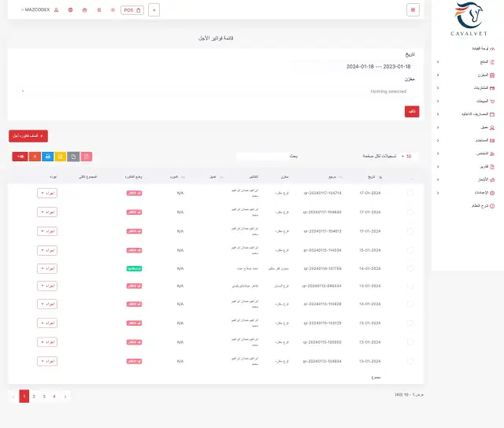Go to pagination page 3
The width and height of the screenshot is (504, 428).
44,397
